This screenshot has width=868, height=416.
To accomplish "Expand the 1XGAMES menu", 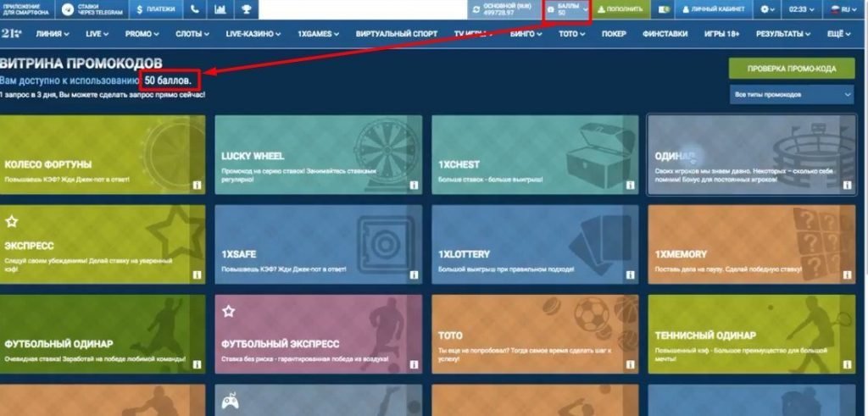I will point(319,34).
